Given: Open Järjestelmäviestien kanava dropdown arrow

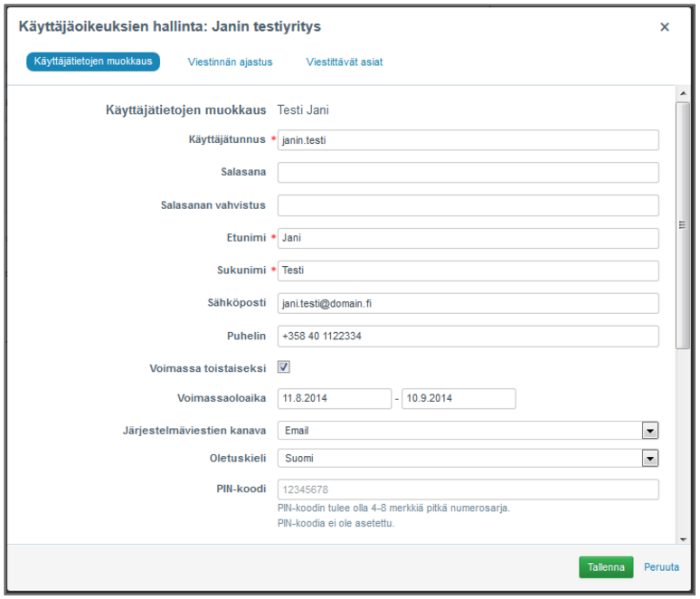Looking at the screenshot, I should coord(649,431).
